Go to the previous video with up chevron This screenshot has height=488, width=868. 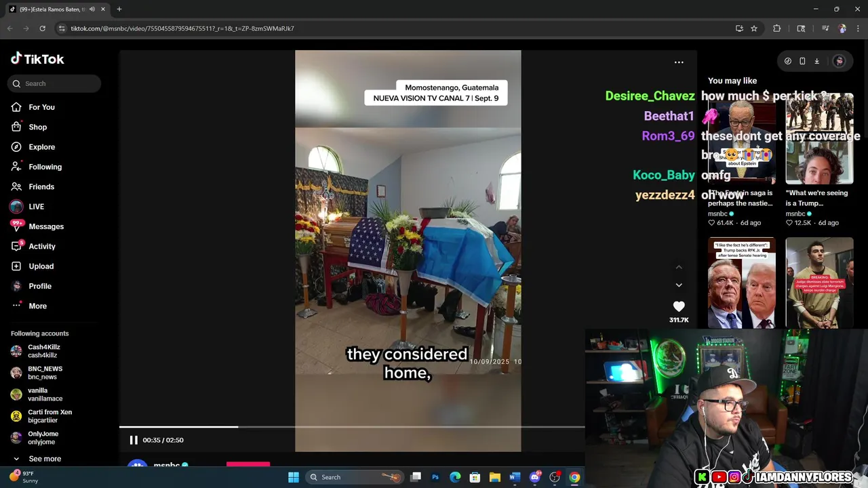[x=679, y=267]
